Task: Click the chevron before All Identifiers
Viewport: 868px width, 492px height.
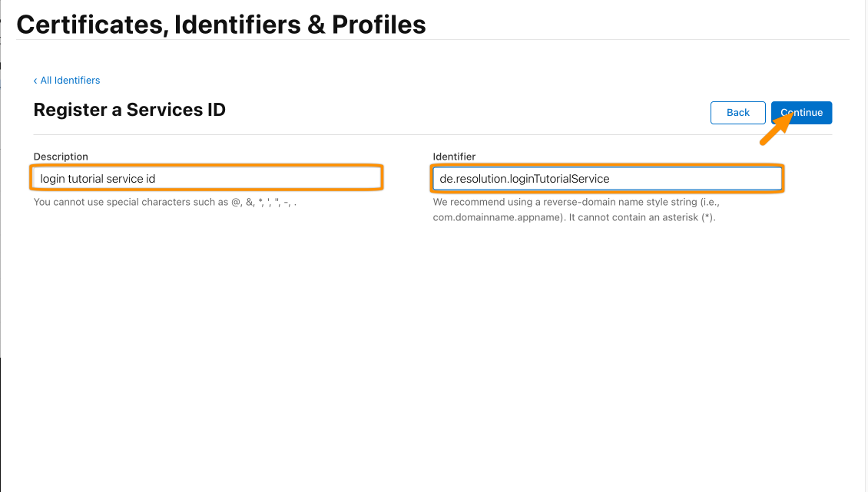Action: tap(35, 81)
